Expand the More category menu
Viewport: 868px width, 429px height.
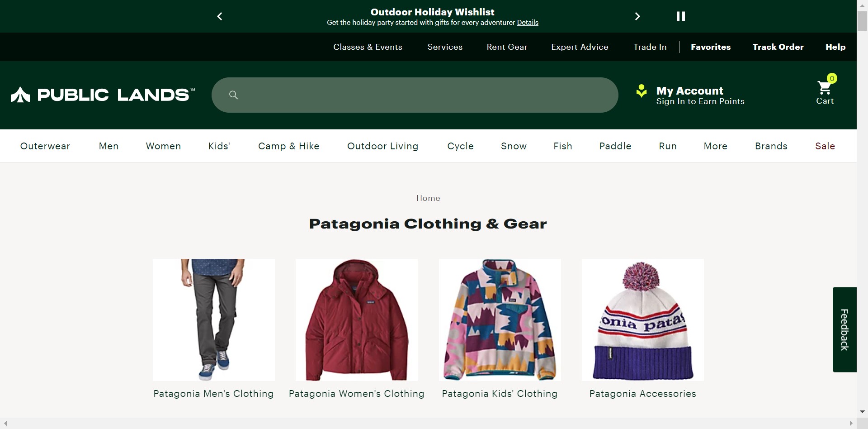tap(715, 146)
